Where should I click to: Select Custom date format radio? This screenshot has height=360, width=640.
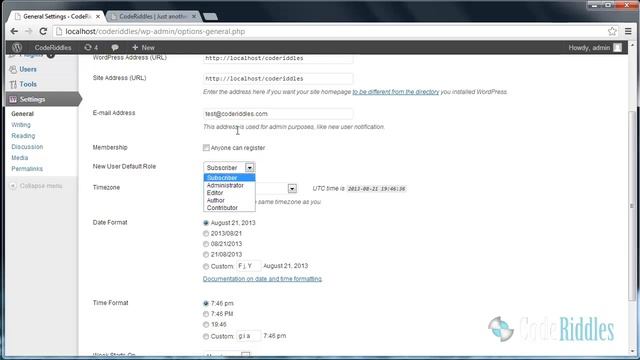click(206, 267)
